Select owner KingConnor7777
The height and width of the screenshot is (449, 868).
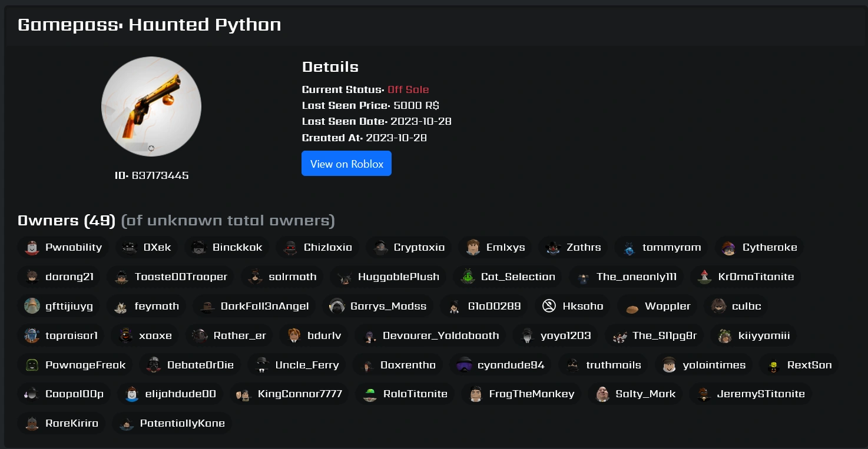[289, 394]
